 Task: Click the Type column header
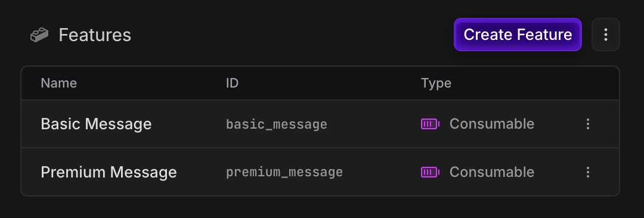[436, 83]
